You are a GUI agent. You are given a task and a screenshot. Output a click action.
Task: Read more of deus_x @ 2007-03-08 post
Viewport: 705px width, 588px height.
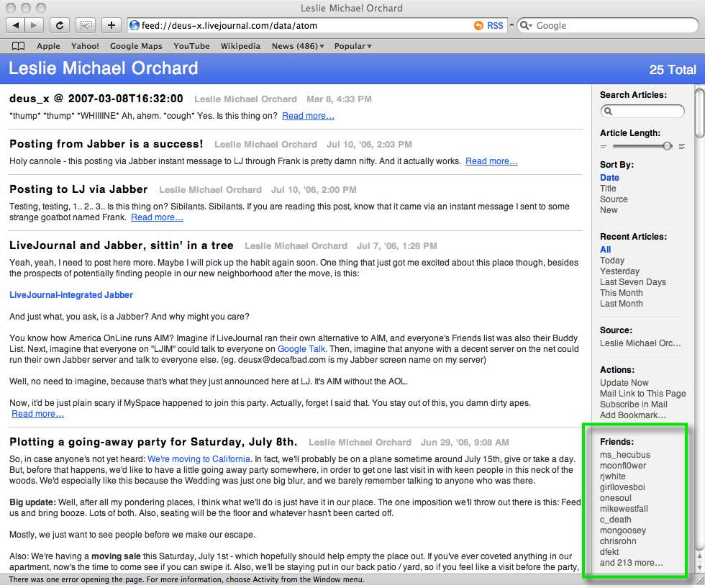tap(308, 116)
